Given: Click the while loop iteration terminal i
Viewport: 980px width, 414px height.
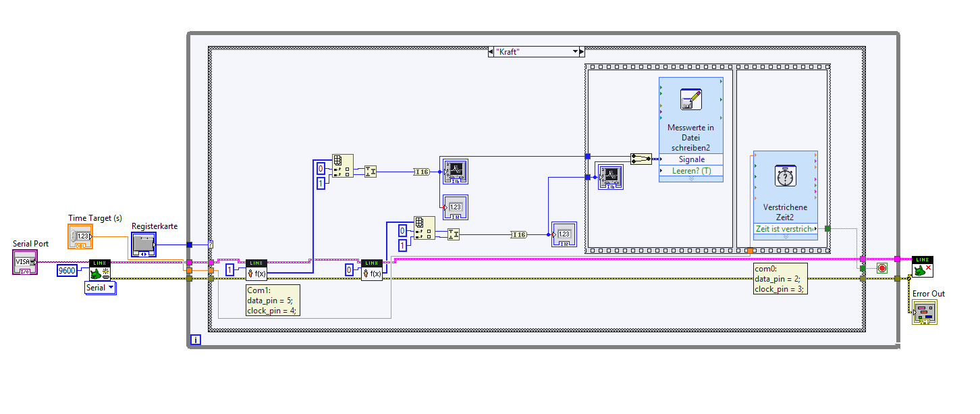Looking at the screenshot, I should pyautogui.click(x=196, y=340).
